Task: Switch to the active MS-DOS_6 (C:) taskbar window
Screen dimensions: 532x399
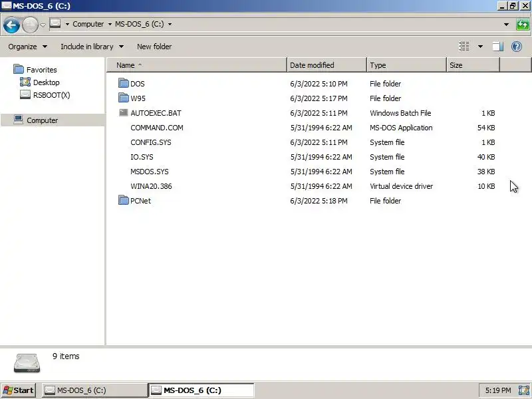Action: pos(201,390)
